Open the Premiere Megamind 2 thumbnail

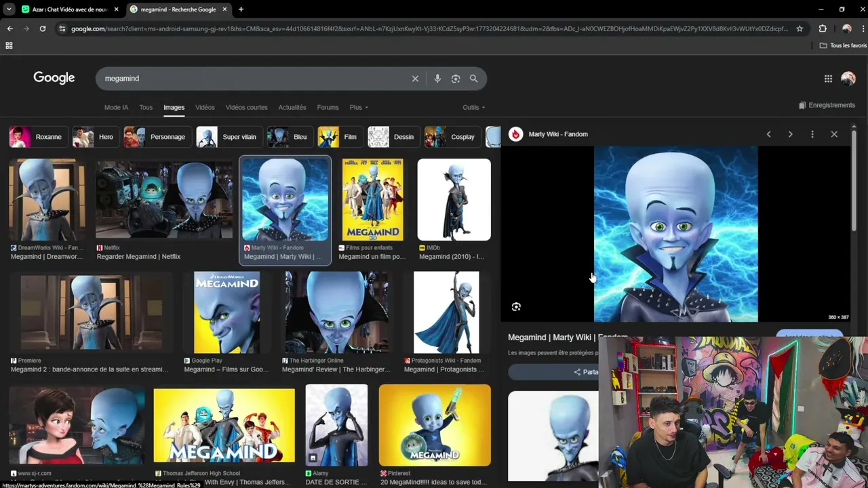92,312
